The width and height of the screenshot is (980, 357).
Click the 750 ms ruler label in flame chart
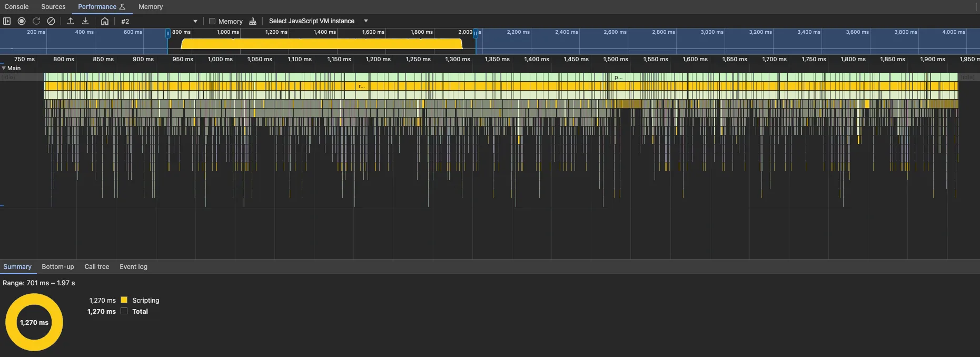(x=24, y=59)
